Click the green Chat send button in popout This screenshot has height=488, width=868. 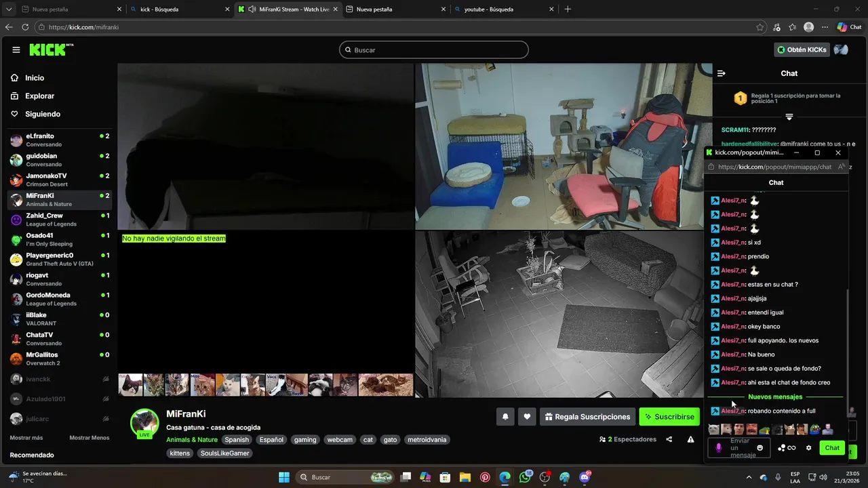[x=832, y=448]
